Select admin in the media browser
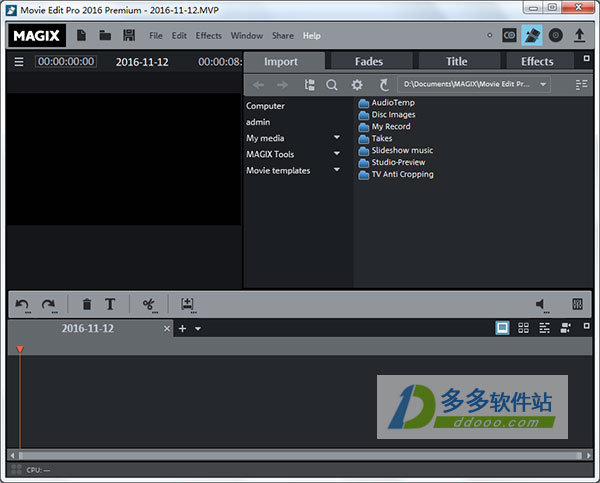Screen dimensions: 600x483 (x=258, y=122)
